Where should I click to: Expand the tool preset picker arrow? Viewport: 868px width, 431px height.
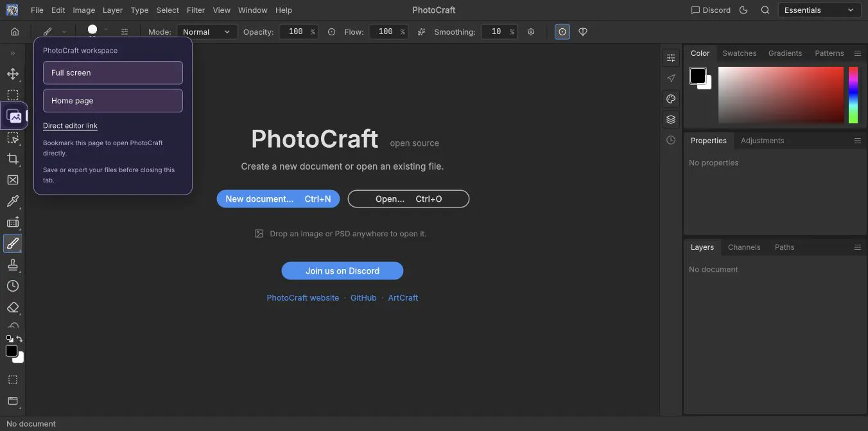(64, 31)
